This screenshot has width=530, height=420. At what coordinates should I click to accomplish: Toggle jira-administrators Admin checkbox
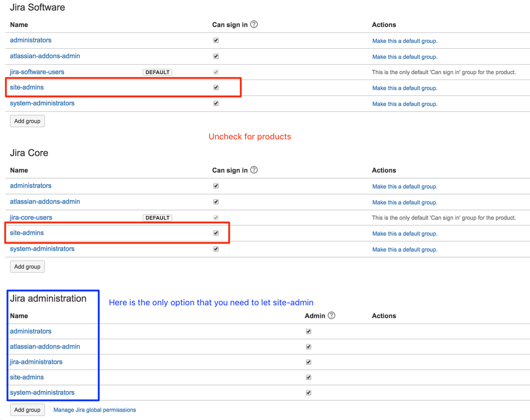click(309, 362)
